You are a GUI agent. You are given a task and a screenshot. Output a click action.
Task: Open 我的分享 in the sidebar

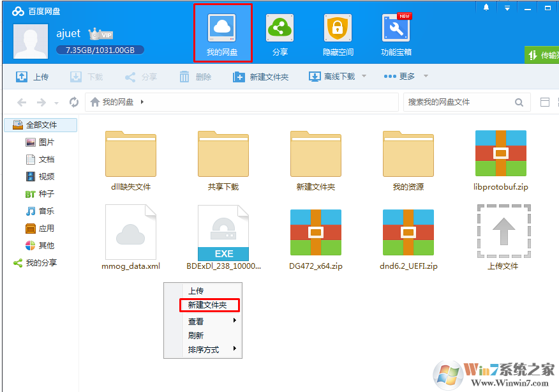click(x=35, y=263)
